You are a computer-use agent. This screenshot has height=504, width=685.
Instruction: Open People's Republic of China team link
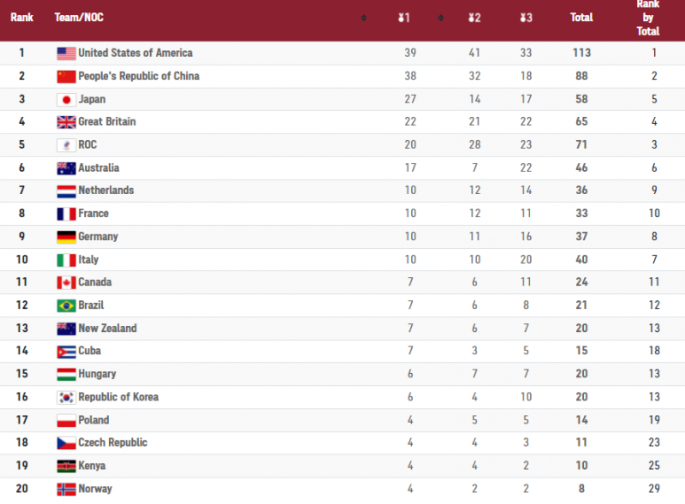point(138,76)
